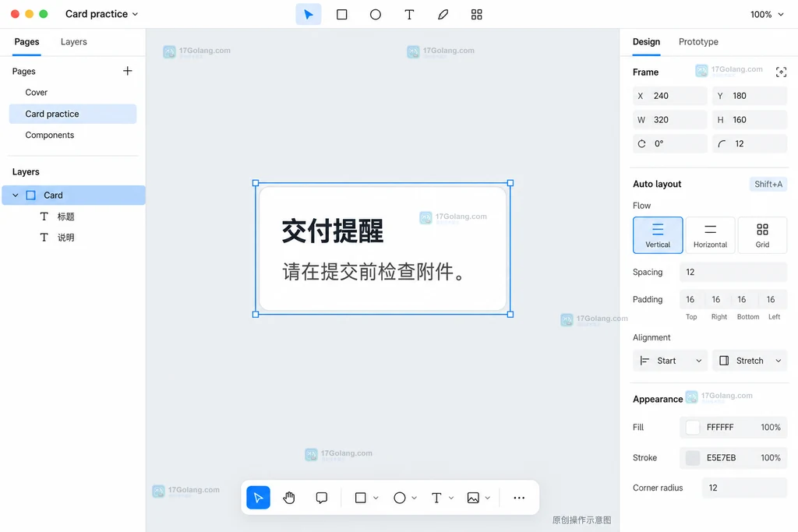Open the Components grid tool in top toolbar

[x=476, y=14]
